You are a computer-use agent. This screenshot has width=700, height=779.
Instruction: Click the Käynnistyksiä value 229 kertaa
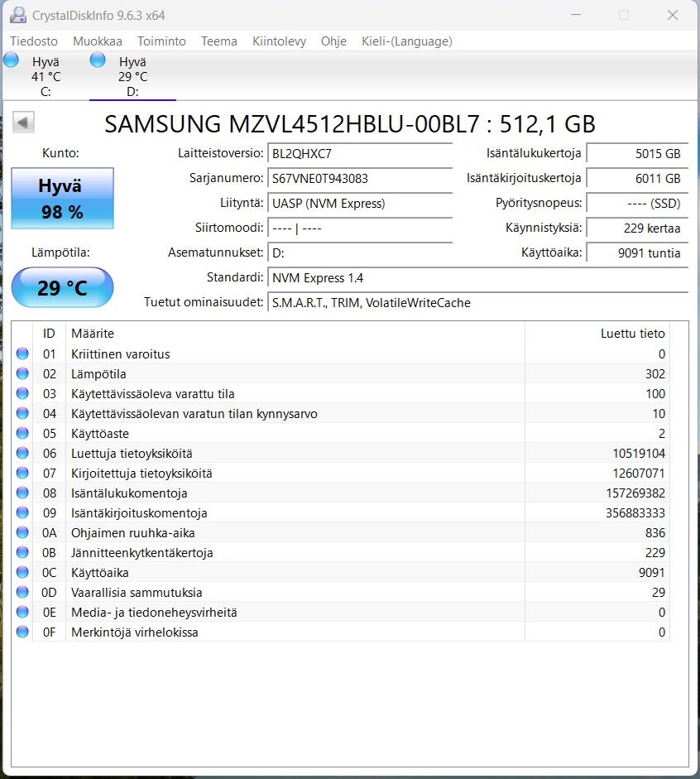point(637,228)
